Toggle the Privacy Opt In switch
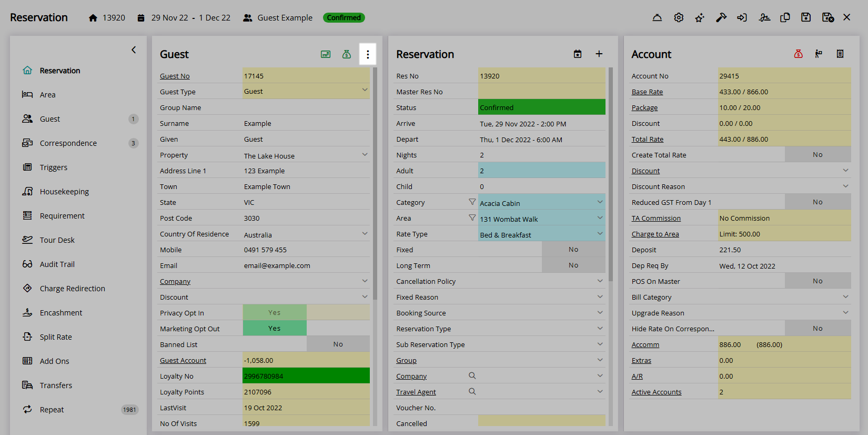The width and height of the screenshot is (868, 435). tap(306, 312)
